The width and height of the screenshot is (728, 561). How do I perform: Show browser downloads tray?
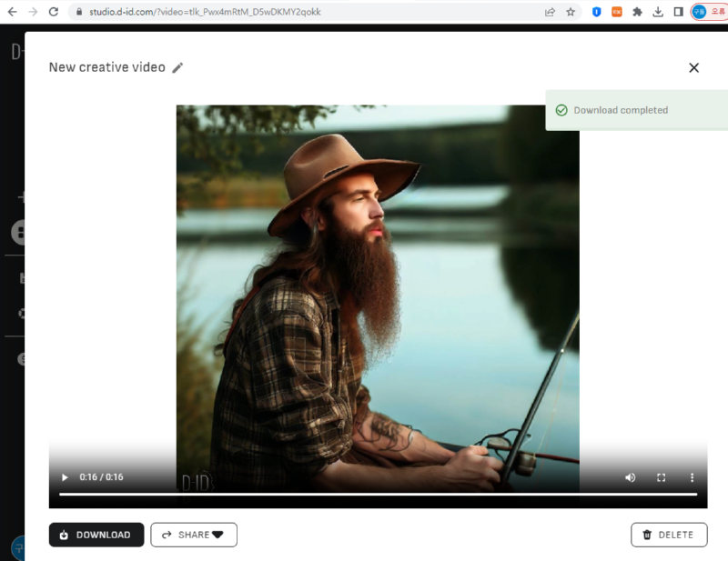pos(658,12)
